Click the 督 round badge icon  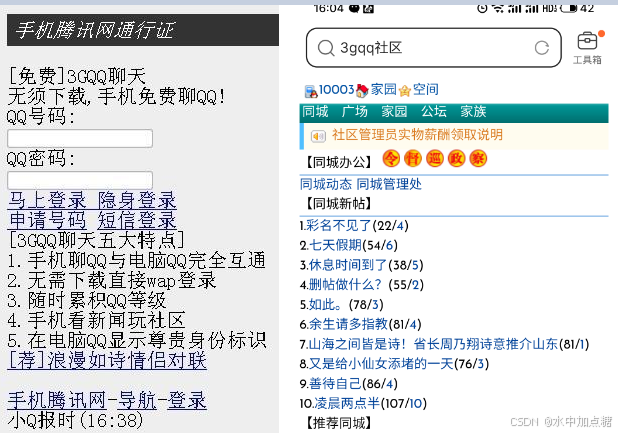coord(413,159)
